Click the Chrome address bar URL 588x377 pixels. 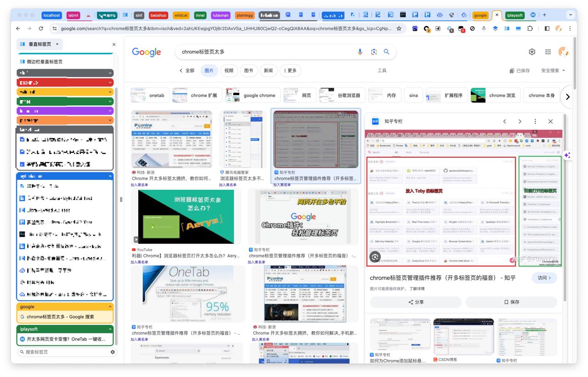tap(226, 29)
